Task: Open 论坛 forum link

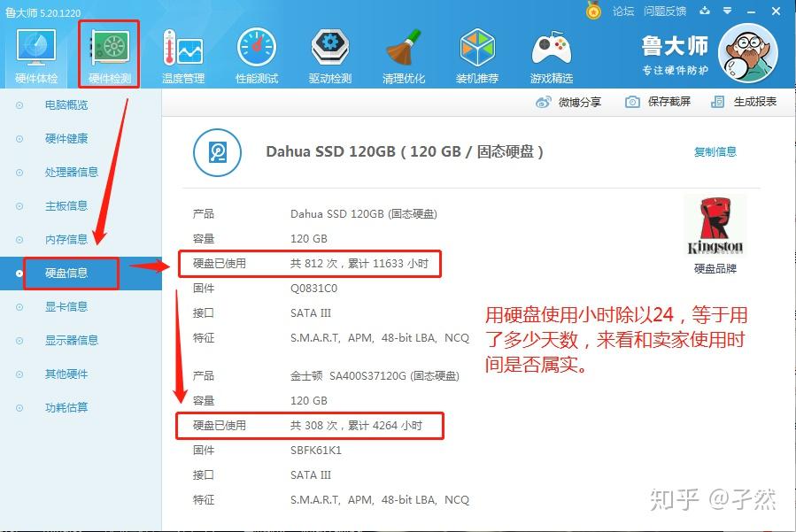Action: click(x=622, y=12)
